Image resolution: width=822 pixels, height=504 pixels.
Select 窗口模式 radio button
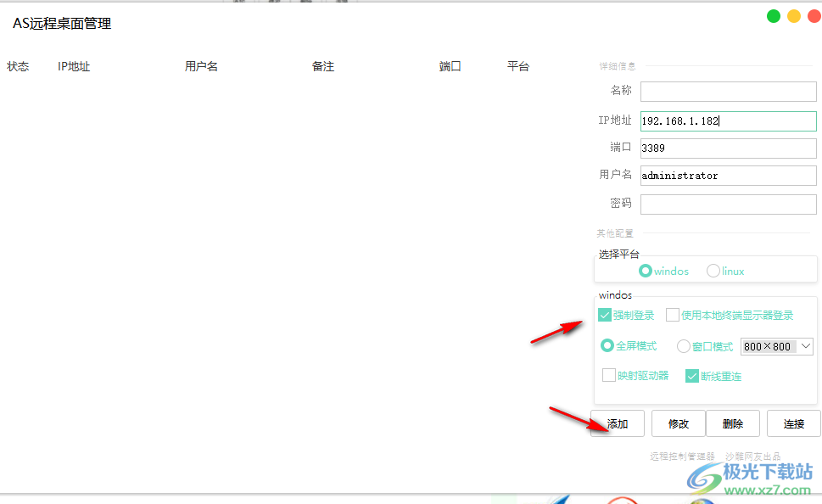click(684, 346)
